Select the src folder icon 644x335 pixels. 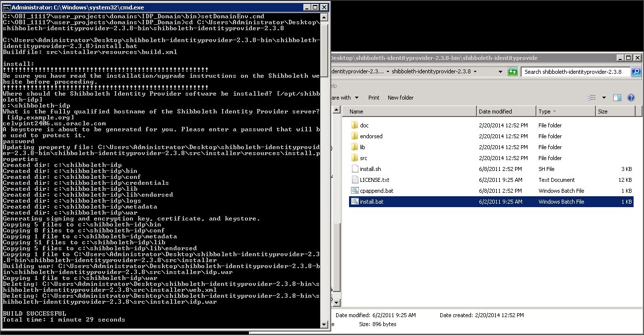pyautogui.click(x=354, y=158)
